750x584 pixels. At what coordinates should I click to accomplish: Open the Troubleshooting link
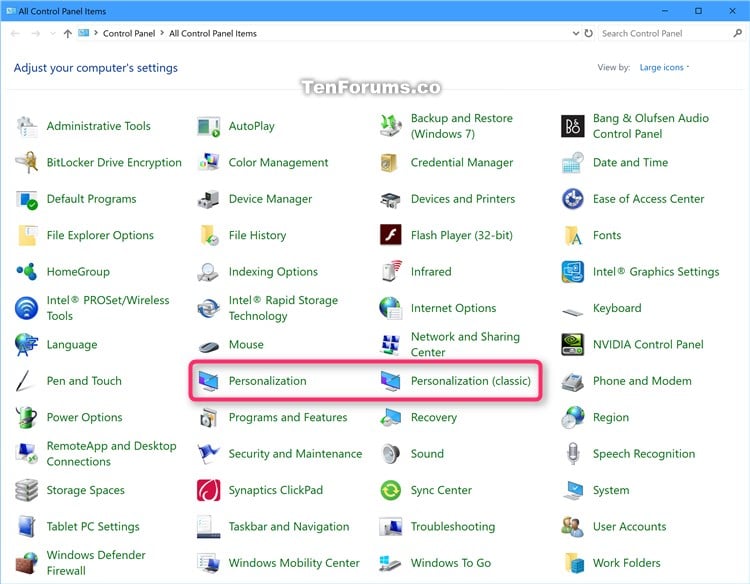(453, 527)
